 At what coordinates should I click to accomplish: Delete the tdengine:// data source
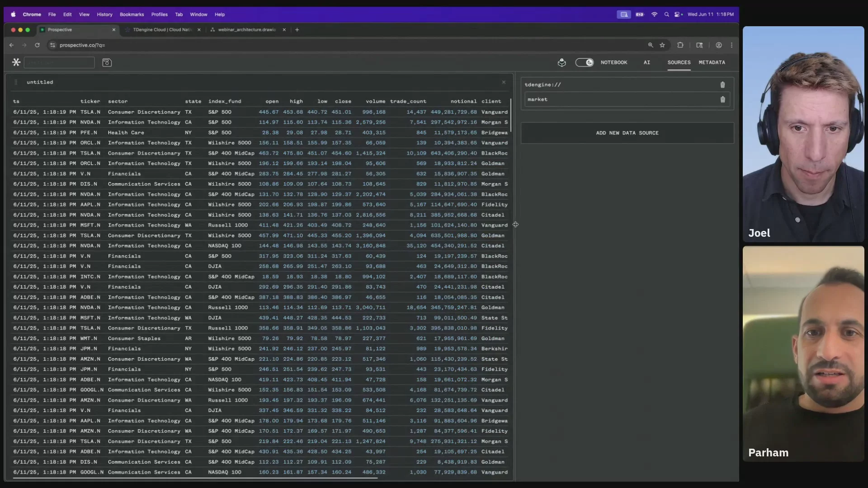(x=722, y=85)
